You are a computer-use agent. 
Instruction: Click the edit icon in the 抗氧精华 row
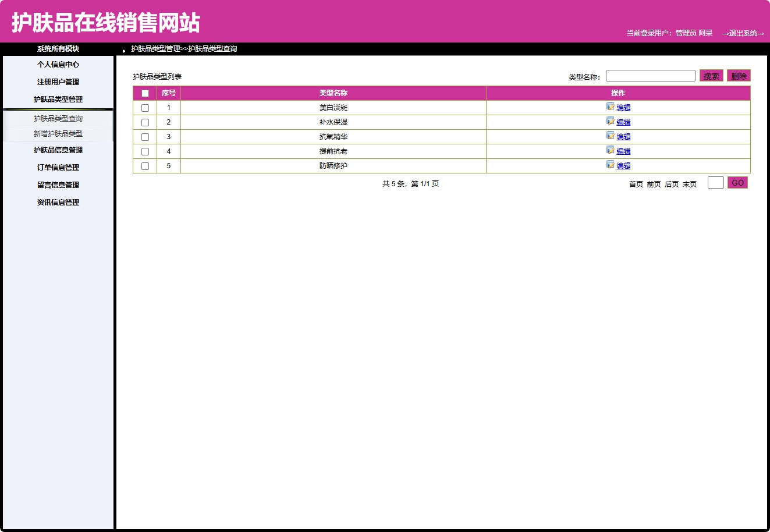tap(611, 136)
